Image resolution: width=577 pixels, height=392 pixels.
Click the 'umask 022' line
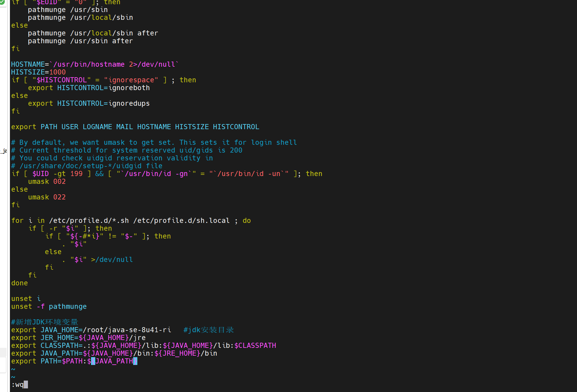pyautogui.click(x=47, y=197)
